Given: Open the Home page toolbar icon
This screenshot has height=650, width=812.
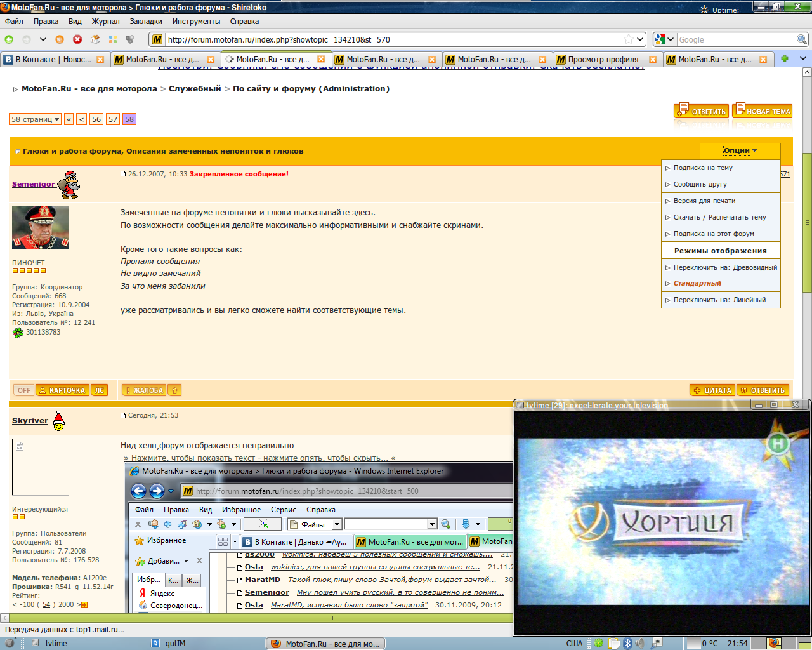Looking at the screenshot, I should [x=95, y=39].
